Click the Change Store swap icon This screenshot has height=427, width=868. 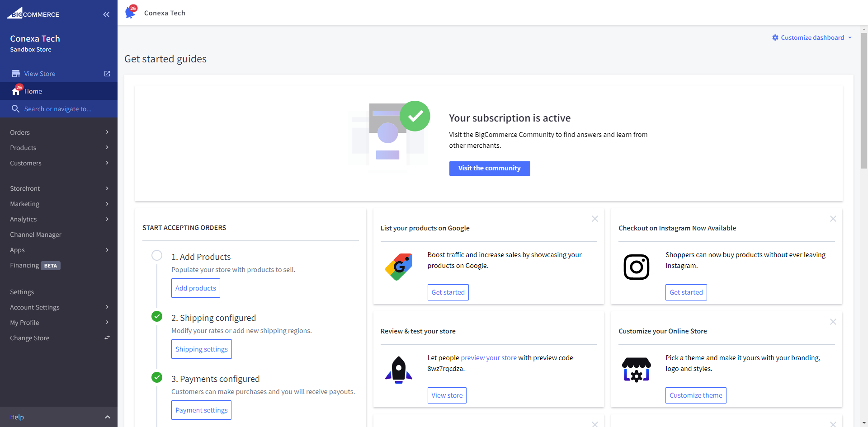pyautogui.click(x=107, y=338)
